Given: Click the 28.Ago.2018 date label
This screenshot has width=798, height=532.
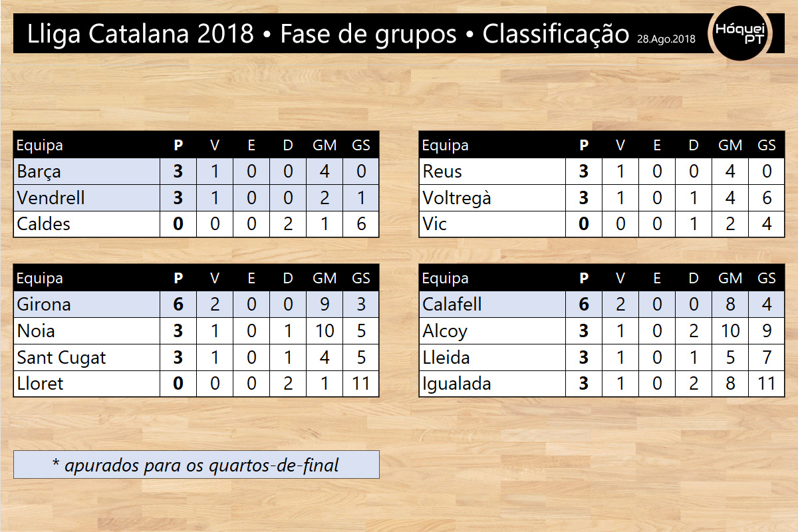Looking at the screenshot, I should [666, 39].
